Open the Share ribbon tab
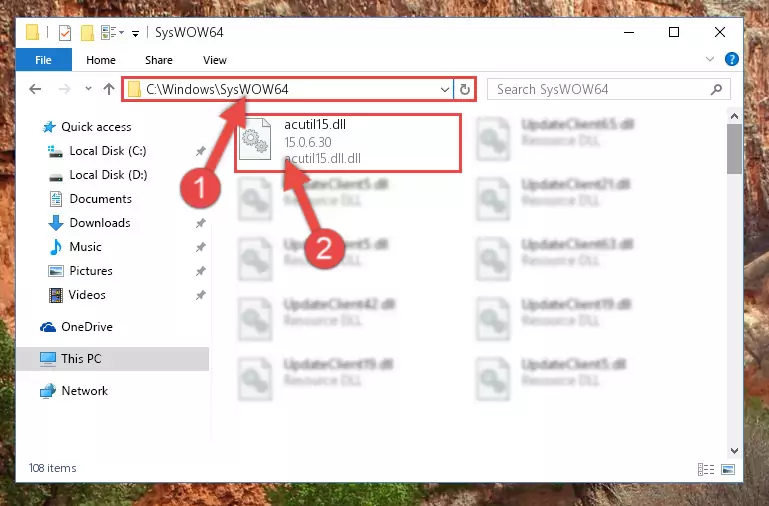Viewport: 769px width, 506px height. tap(159, 60)
